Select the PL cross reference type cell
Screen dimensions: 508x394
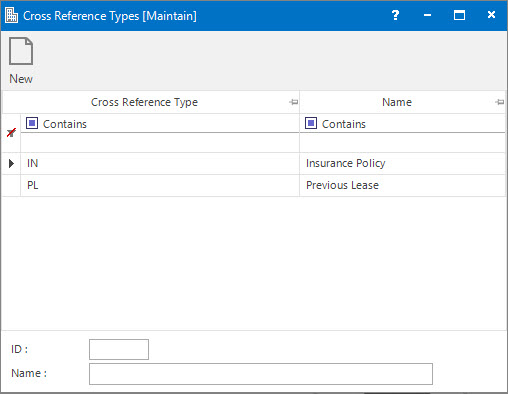tap(160, 185)
